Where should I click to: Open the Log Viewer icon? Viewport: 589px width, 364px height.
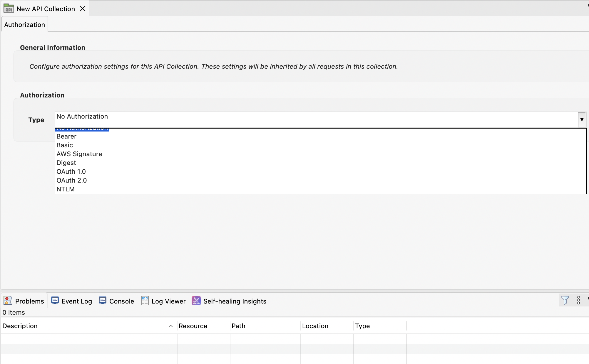[x=145, y=301]
